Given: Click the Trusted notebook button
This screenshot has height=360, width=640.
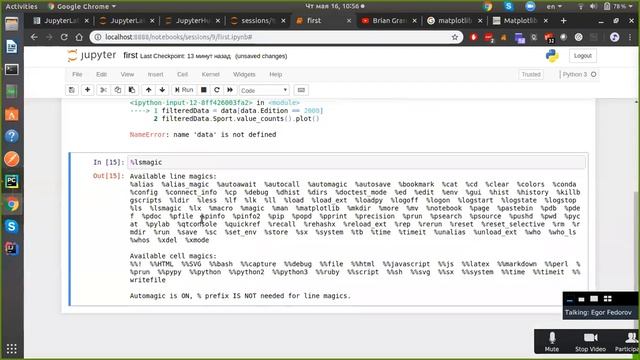Looking at the screenshot, I should [531, 74].
